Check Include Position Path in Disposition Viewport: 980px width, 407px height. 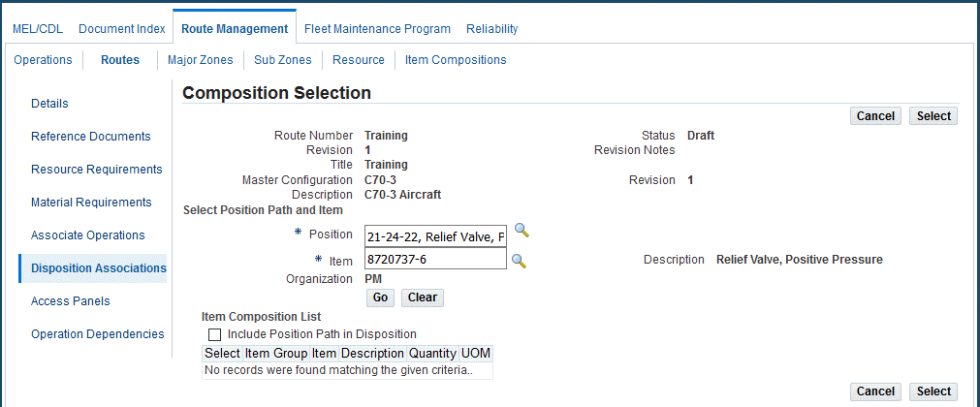coord(215,334)
